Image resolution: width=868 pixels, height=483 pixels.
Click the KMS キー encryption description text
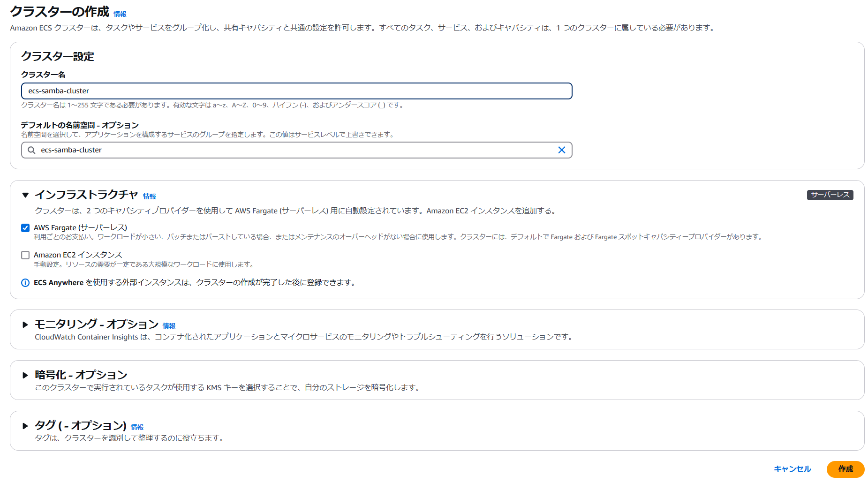pos(228,388)
